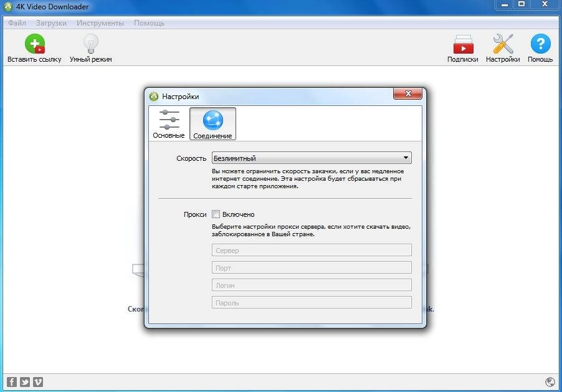Open the Помощь menu in the menu bar

(149, 23)
